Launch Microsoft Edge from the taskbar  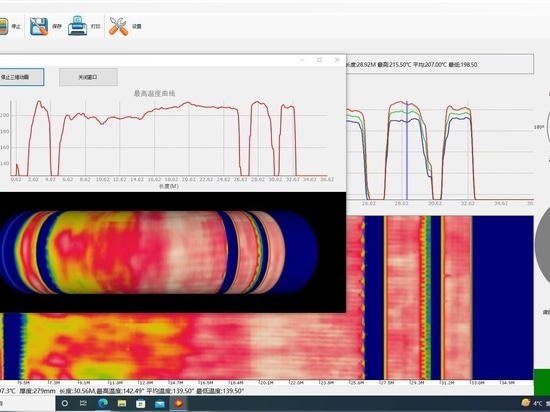pos(103,403)
